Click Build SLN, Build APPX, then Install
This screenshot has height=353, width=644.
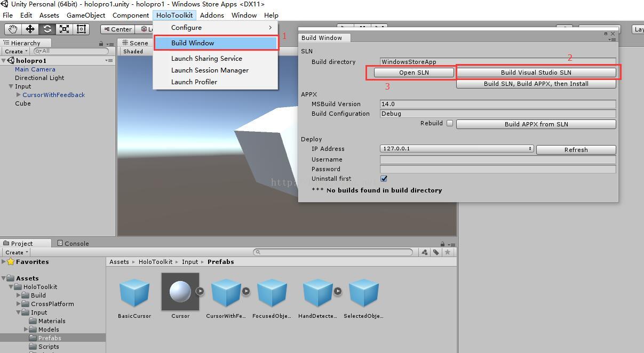(536, 84)
